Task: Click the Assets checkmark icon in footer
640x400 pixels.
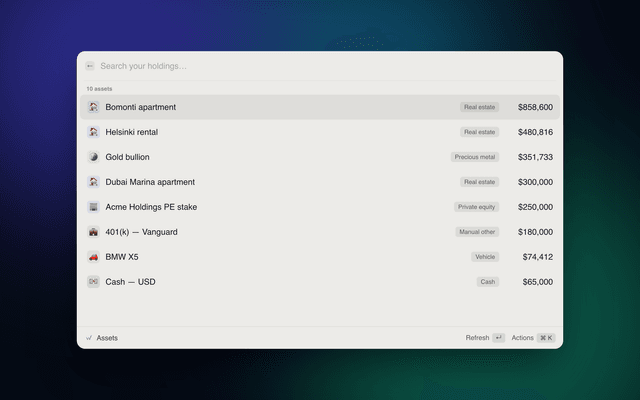Action: (89, 338)
